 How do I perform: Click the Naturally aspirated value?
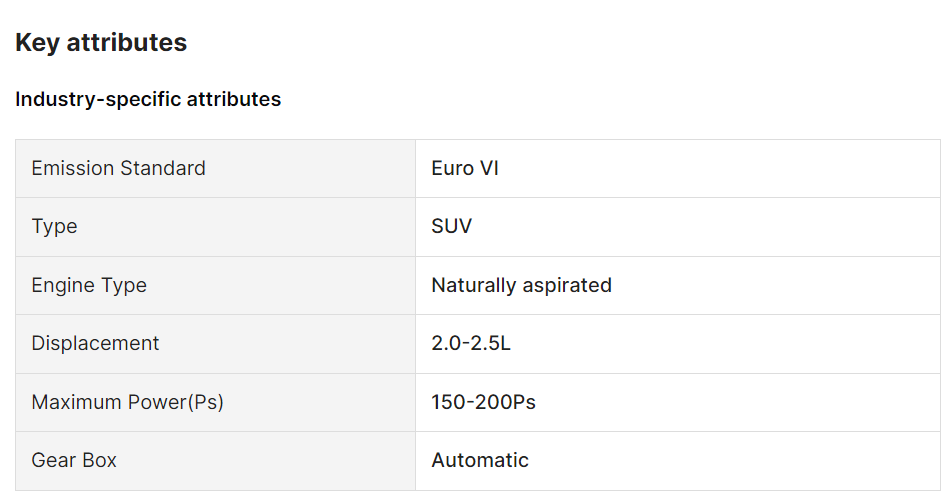pos(521,285)
